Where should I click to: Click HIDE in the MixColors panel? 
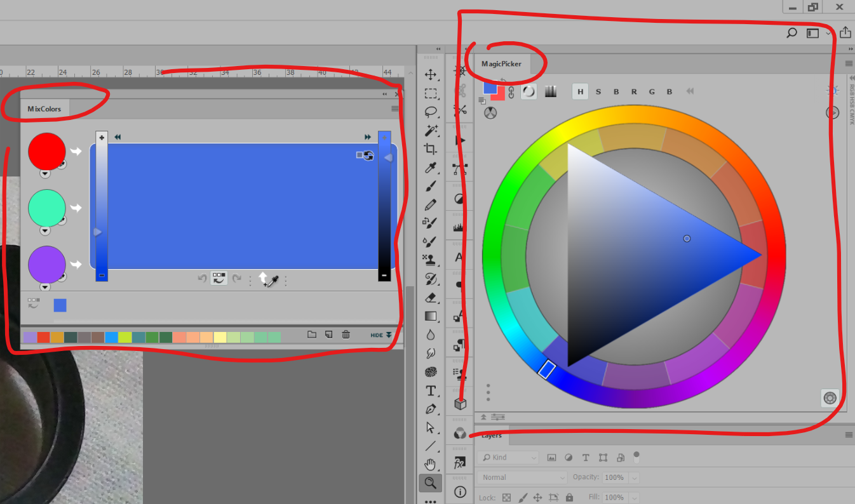pos(381,335)
